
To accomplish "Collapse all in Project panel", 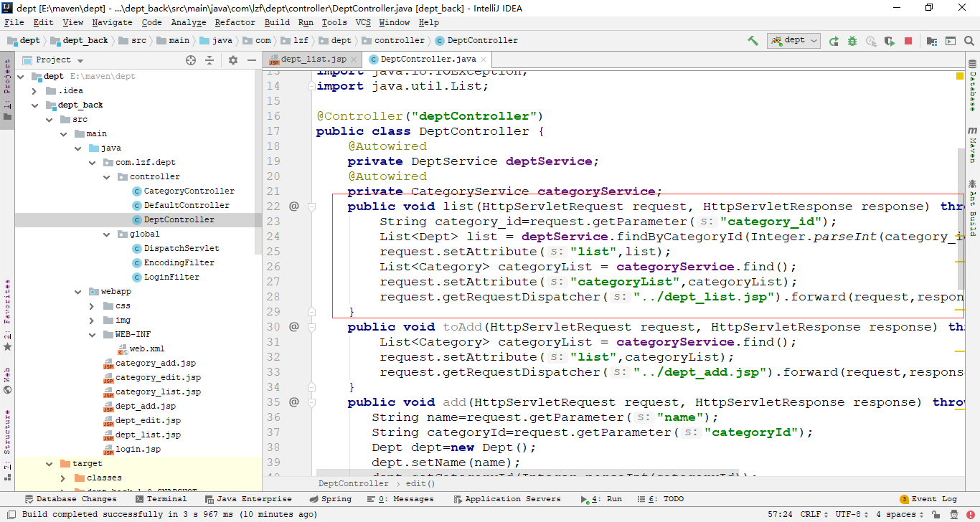I will click(209, 60).
